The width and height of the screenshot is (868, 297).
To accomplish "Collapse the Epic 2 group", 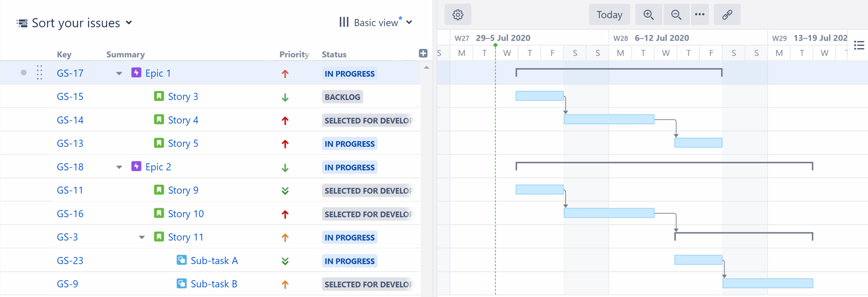I will 119,167.
